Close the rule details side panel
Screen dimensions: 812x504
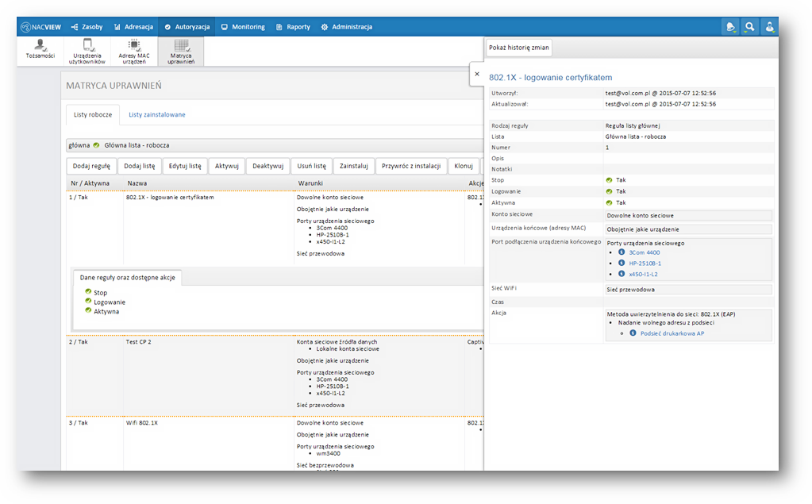coord(477,74)
